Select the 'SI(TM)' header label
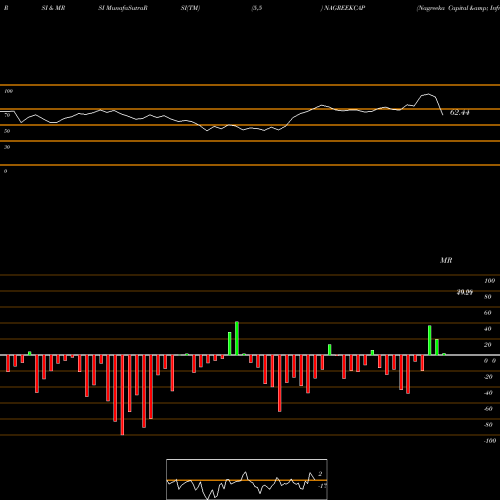Image resolution: width=500 pixels, height=500 pixels. 190,8
